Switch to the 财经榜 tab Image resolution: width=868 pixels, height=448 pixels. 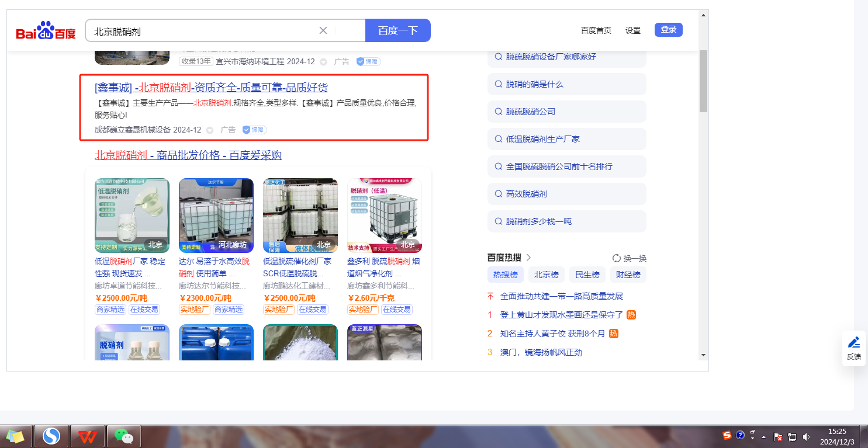click(628, 275)
